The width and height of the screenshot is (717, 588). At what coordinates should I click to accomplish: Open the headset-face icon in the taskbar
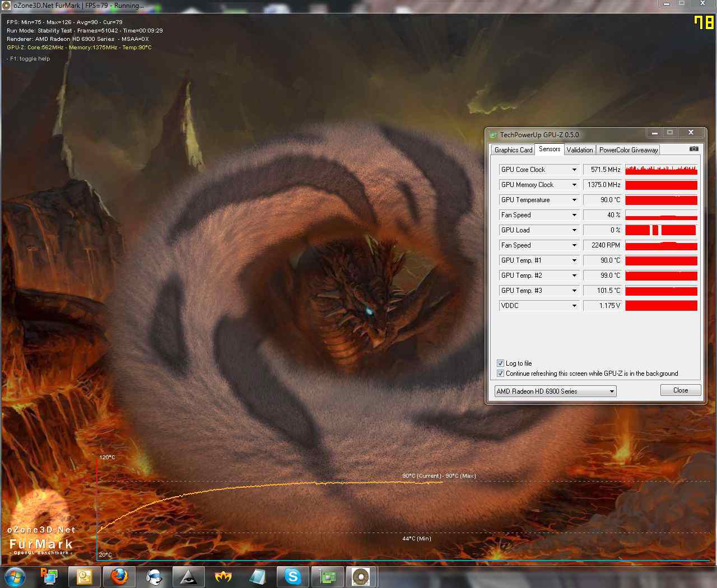(154, 576)
